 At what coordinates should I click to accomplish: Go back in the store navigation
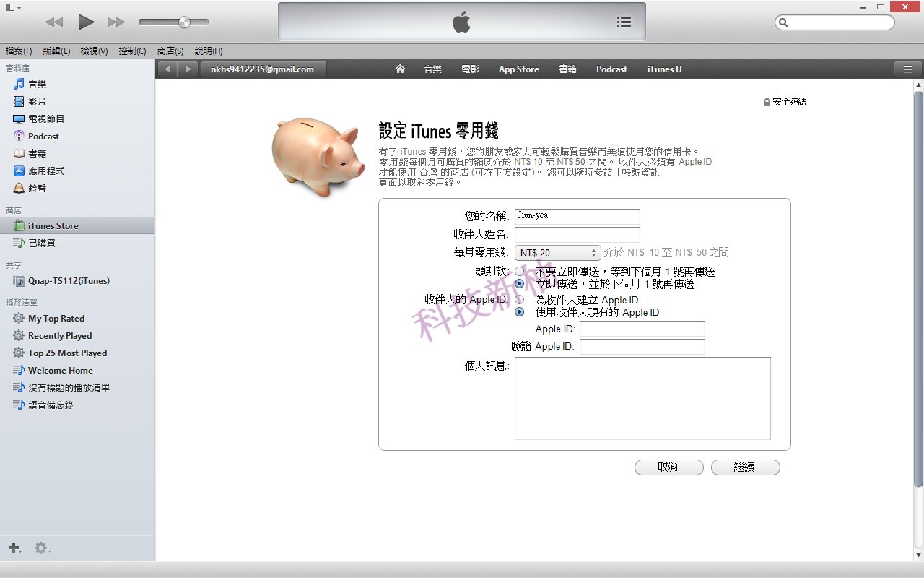(x=168, y=69)
